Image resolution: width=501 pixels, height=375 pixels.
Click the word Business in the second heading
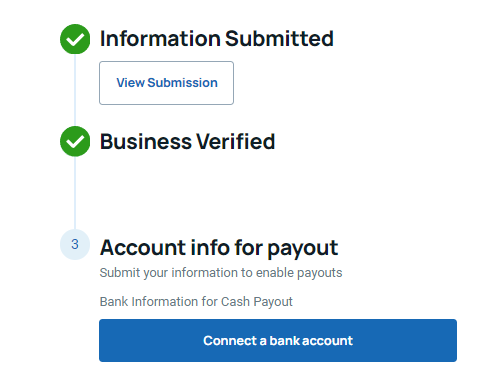tap(146, 142)
